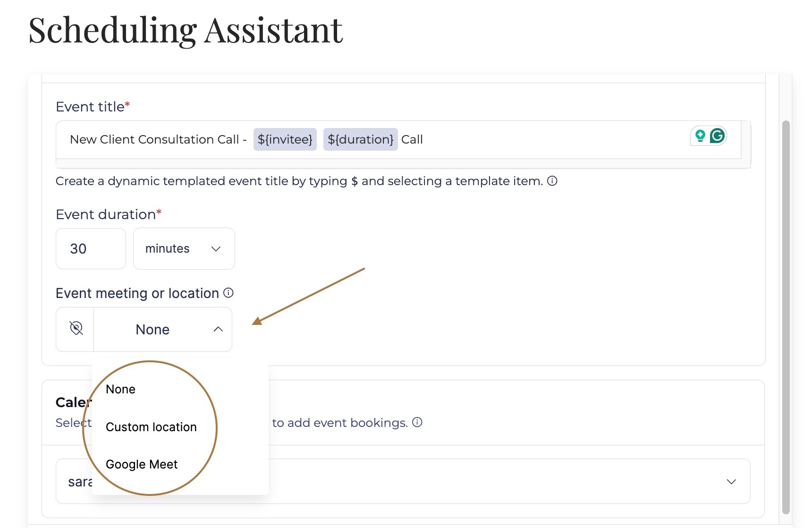
Task: Select the ${duration} template chip
Action: [361, 139]
